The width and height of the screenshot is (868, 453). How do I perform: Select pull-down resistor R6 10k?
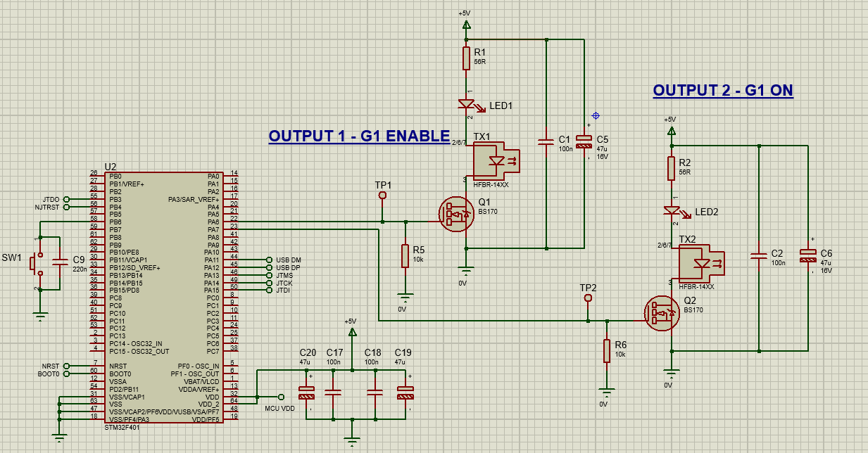[x=606, y=351]
